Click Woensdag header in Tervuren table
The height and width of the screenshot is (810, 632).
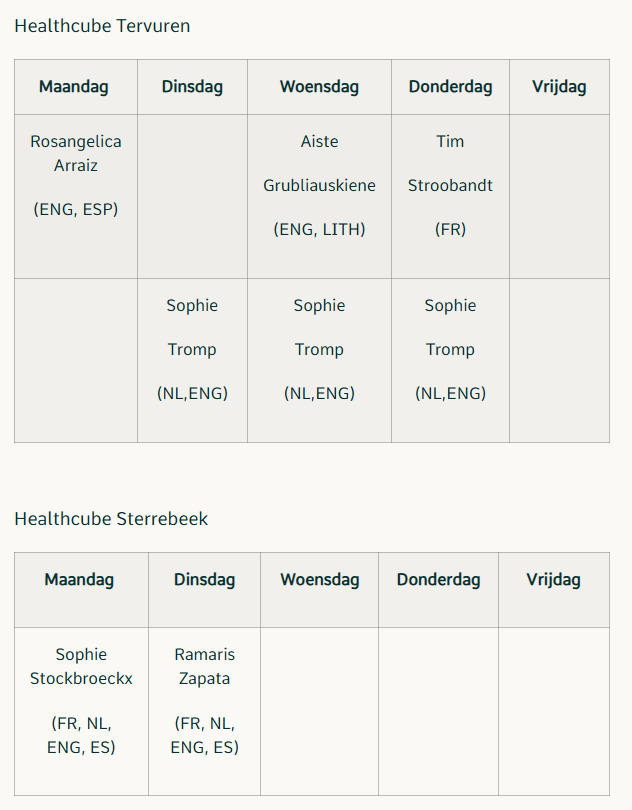(x=319, y=87)
